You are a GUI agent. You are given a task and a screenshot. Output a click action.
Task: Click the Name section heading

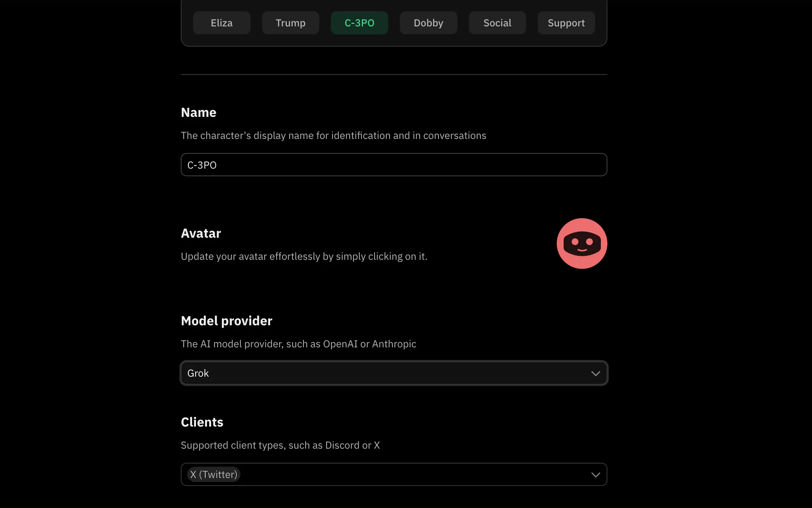198,113
